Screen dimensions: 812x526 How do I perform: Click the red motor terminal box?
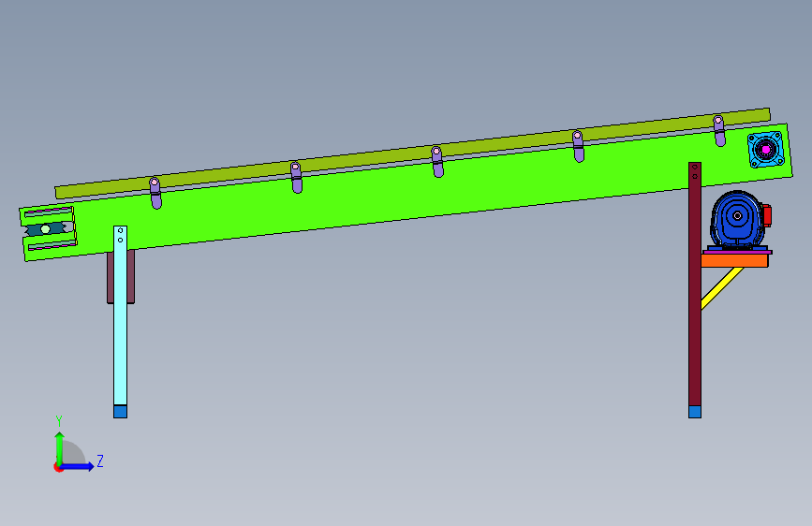pyautogui.click(x=767, y=215)
